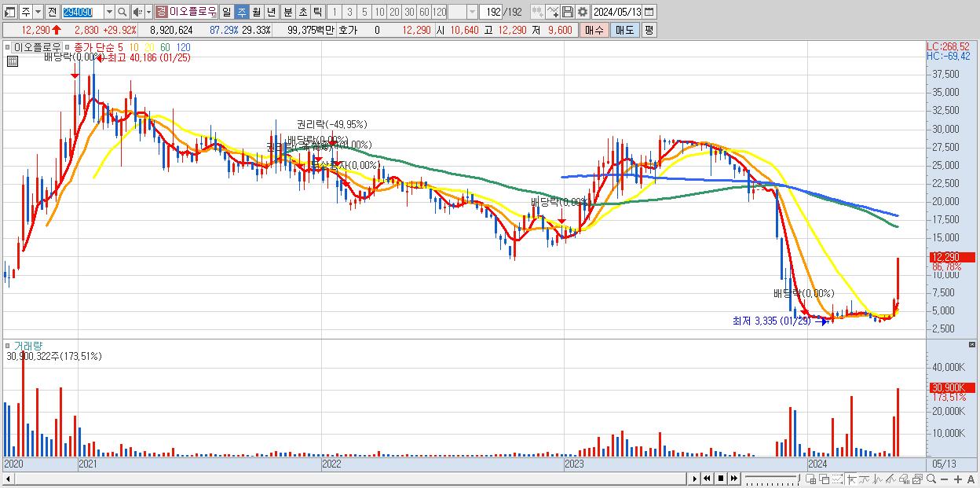Click the date field 2024/05/13
The height and width of the screenshot is (488, 980).
[x=616, y=12]
